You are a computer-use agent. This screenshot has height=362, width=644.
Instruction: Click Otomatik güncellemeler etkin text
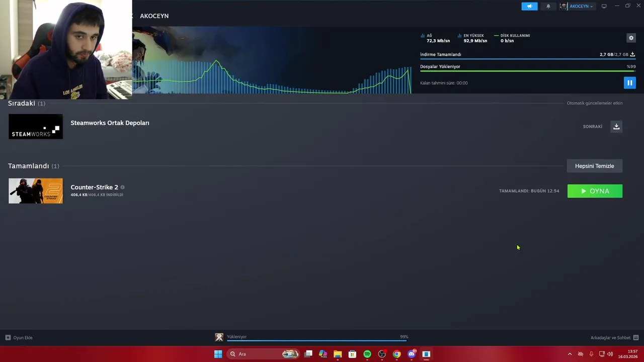(595, 103)
